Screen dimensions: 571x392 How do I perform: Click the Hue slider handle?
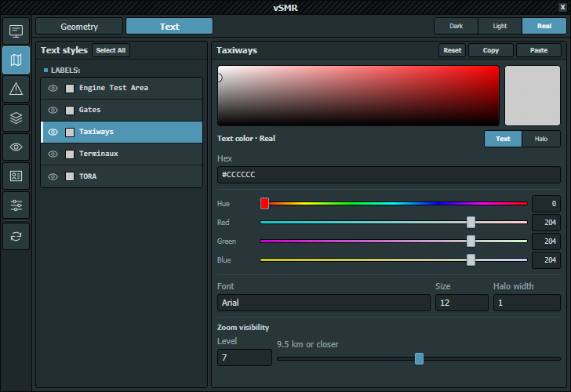pyautogui.click(x=264, y=204)
